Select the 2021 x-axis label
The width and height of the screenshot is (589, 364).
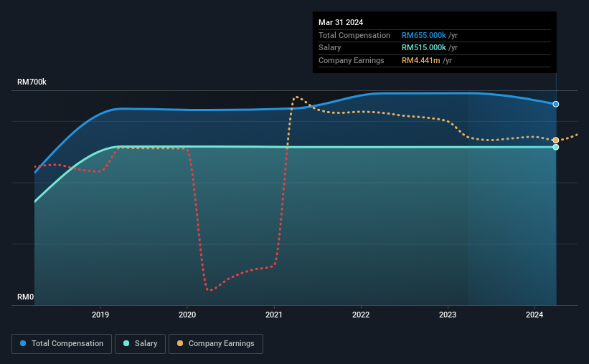point(274,315)
